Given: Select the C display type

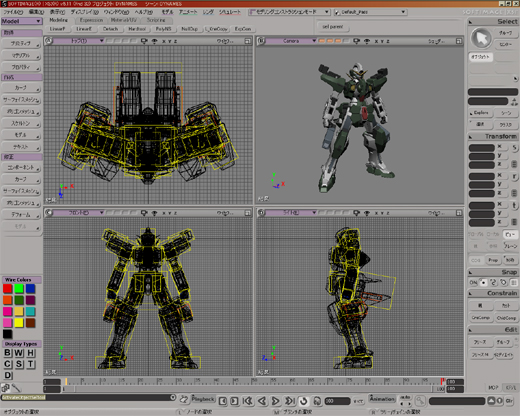Looking at the screenshot, I should (7, 364).
